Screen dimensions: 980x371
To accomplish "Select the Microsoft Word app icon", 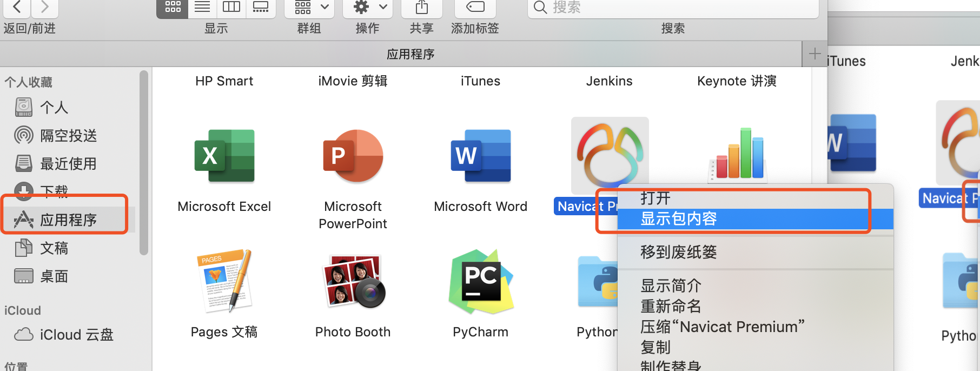I will (x=481, y=156).
